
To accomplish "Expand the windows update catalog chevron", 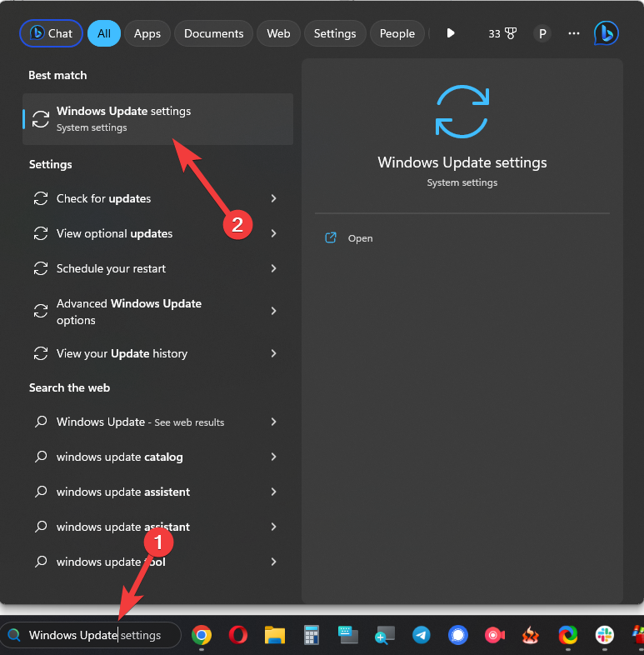I will pos(273,457).
